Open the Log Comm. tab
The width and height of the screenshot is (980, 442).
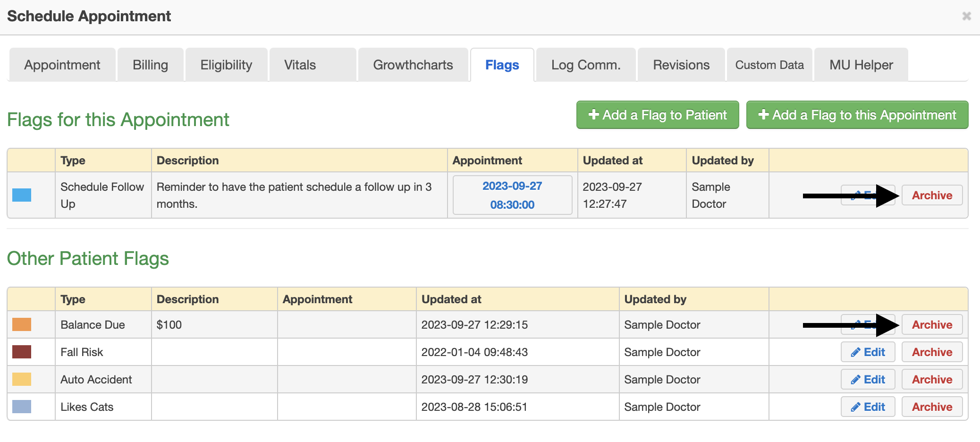pyautogui.click(x=586, y=65)
